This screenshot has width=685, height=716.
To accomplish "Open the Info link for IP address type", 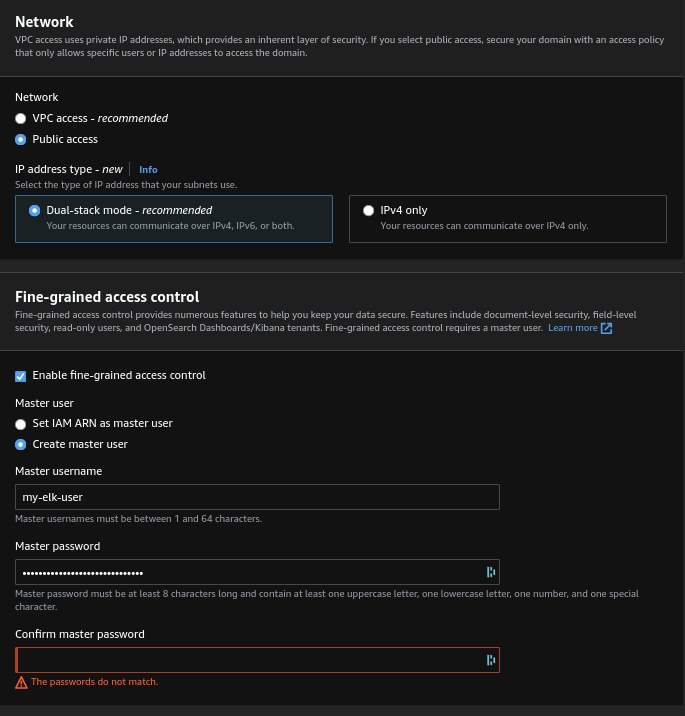I will [x=148, y=170].
